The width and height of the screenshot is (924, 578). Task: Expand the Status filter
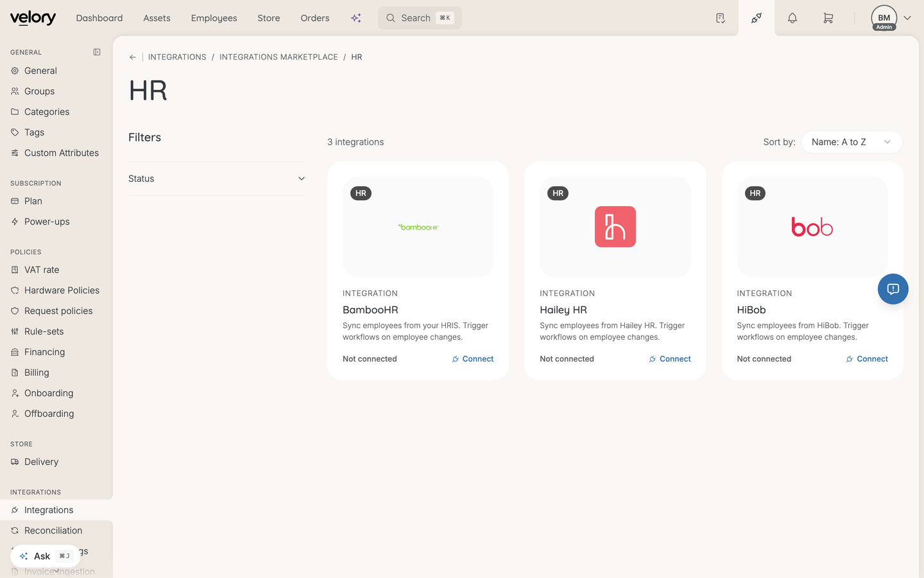[218, 179]
